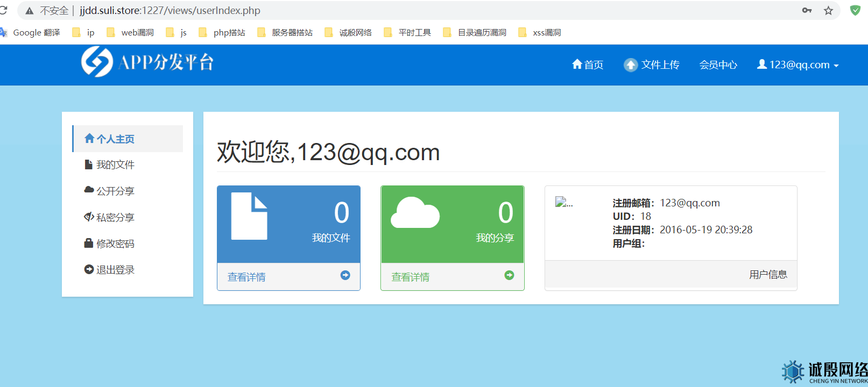This screenshot has height=387, width=868.
Task: Click the 不安全 warning icon in the address bar
Action: (30, 11)
